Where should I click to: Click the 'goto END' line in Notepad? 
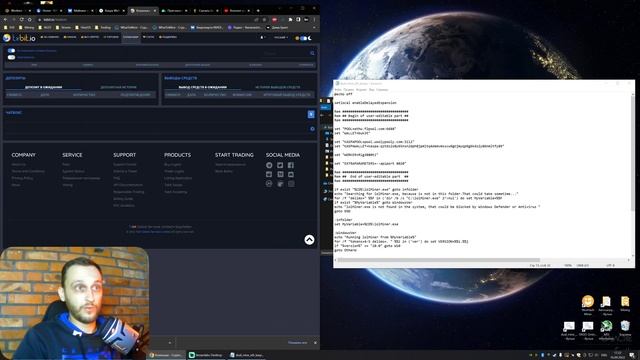click(x=342, y=211)
